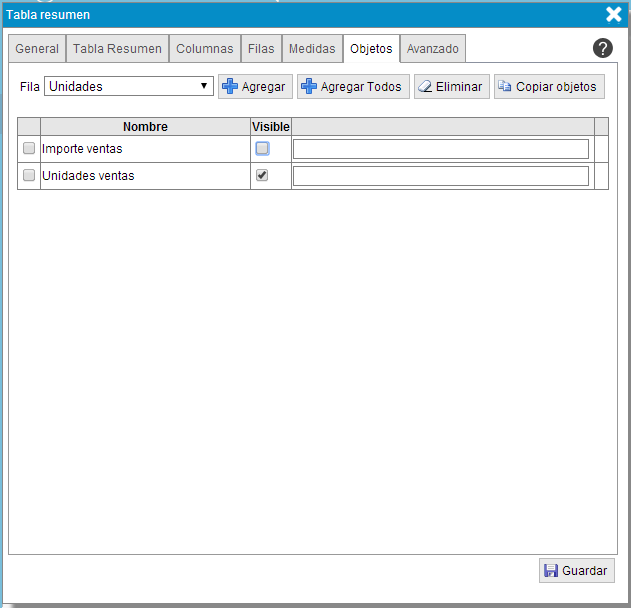Open the Medidas tab
Image resolution: width=631 pixels, height=608 pixels.
tap(311, 49)
